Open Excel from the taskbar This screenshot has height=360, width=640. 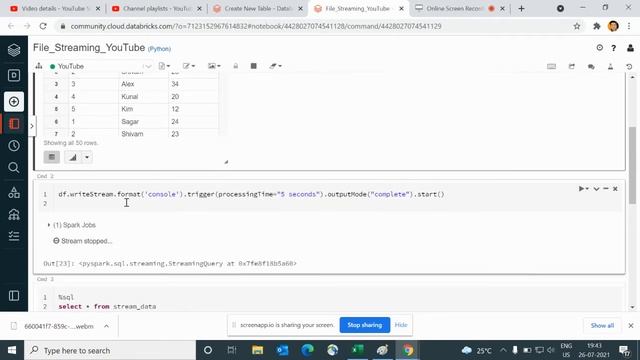(358, 350)
